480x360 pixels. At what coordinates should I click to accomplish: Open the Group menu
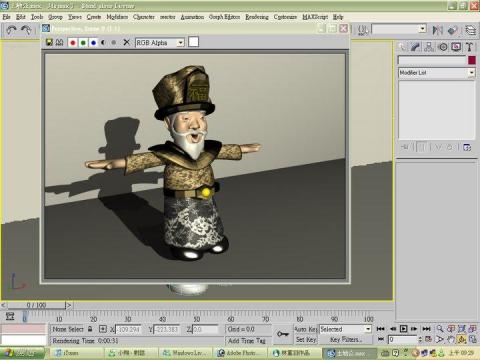coord(55,17)
